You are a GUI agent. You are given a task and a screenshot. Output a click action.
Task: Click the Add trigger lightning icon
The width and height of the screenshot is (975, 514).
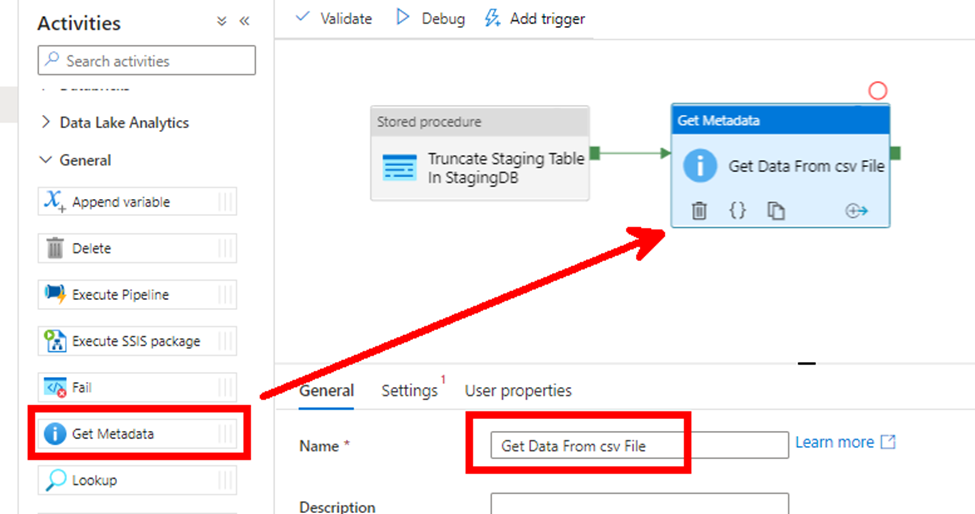(x=492, y=18)
